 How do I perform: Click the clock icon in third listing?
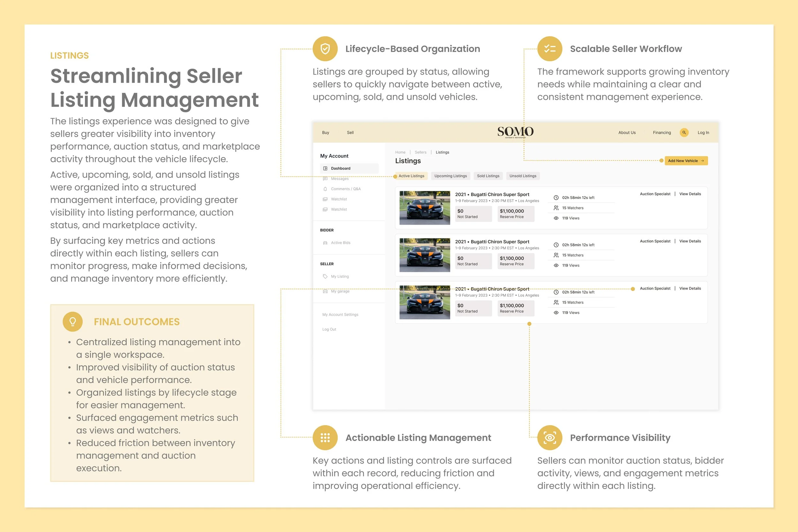pos(556,292)
